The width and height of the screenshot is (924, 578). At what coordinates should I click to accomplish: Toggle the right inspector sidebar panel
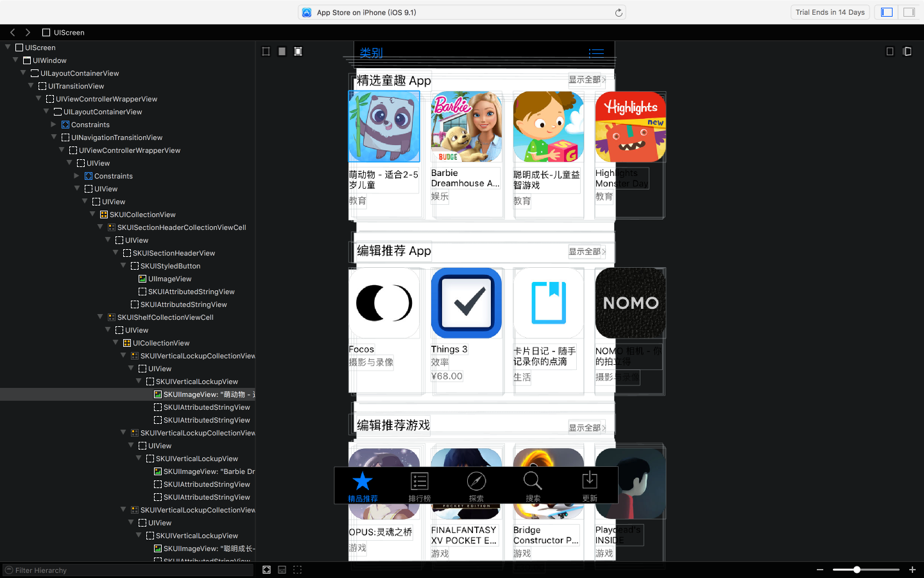(909, 12)
